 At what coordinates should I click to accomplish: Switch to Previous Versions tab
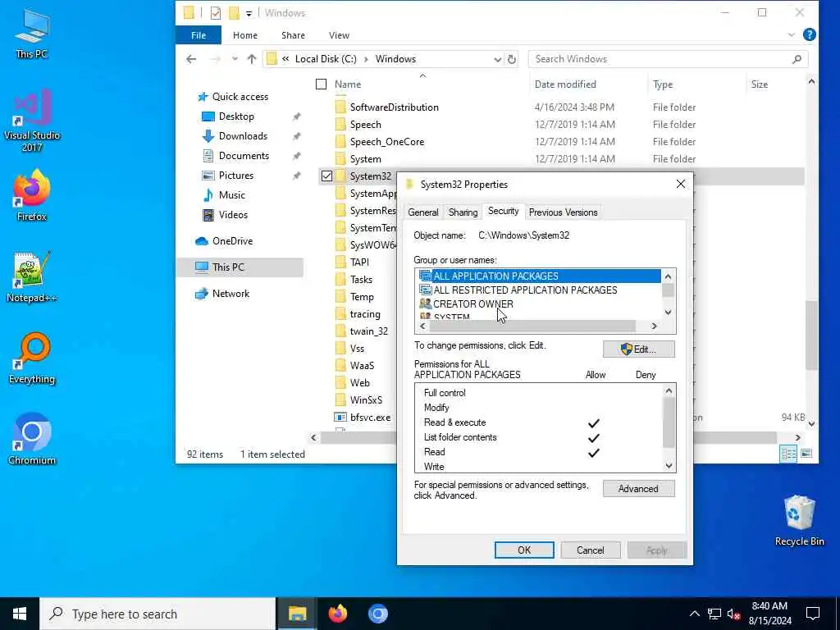pyautogui.click(x=563, y=212)
